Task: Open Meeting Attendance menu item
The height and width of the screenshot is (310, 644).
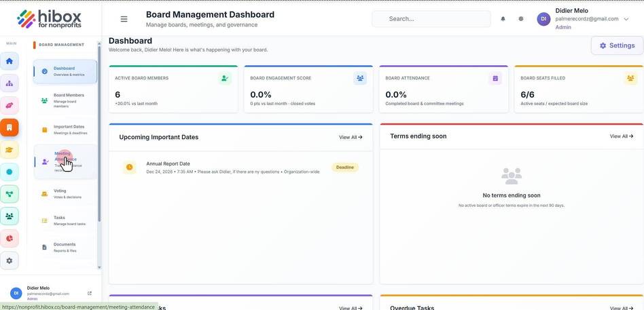Action: pos(65,161)
